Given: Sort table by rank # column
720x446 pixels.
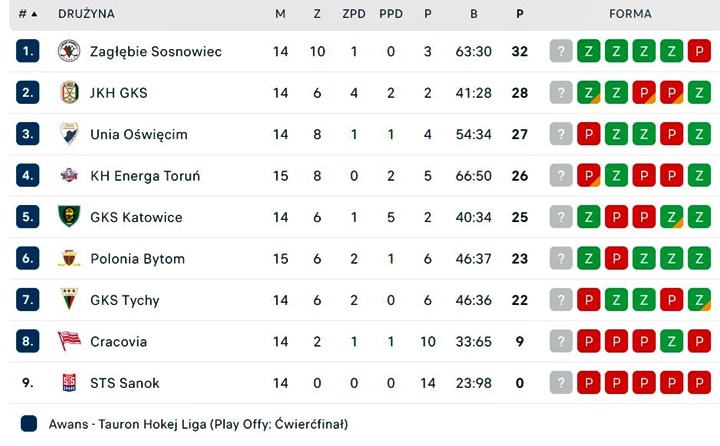Looking at the screenshot, I should 28,14.
